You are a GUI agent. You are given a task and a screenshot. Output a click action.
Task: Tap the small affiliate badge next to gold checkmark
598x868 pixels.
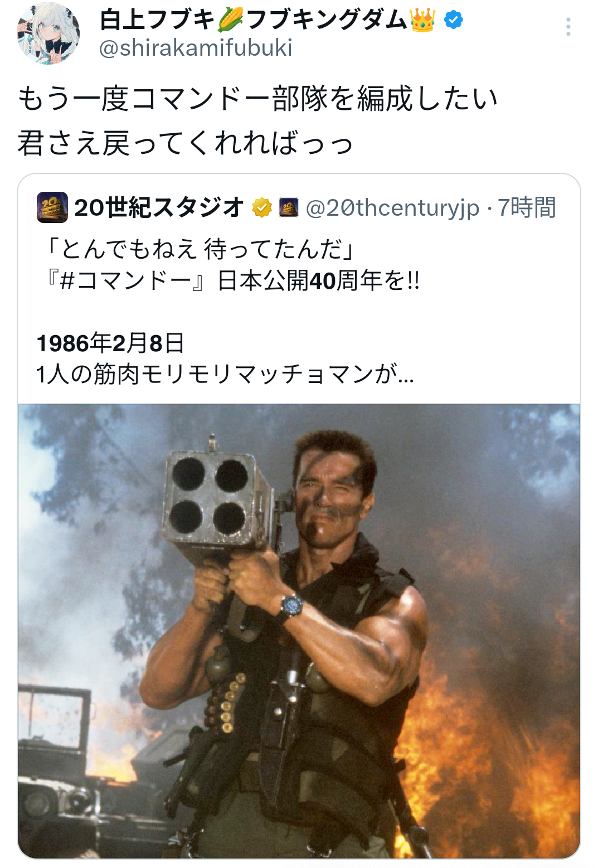tap(289, 207)
